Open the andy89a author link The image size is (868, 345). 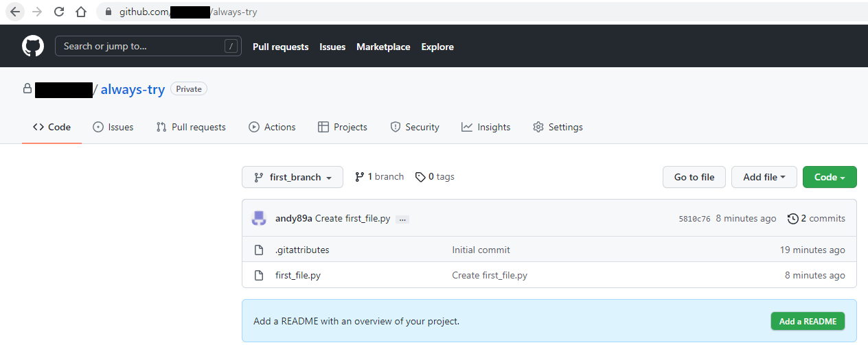(294, 218)
